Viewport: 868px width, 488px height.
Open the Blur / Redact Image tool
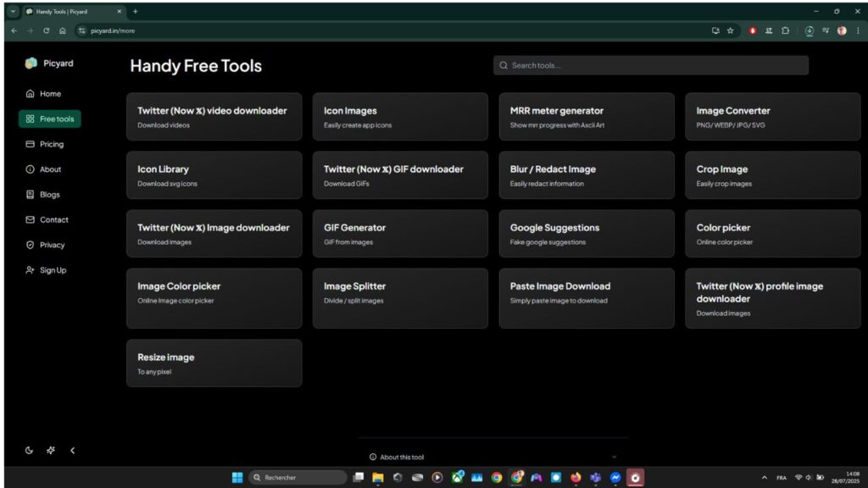pyautogui.click(x=587, y=175)
